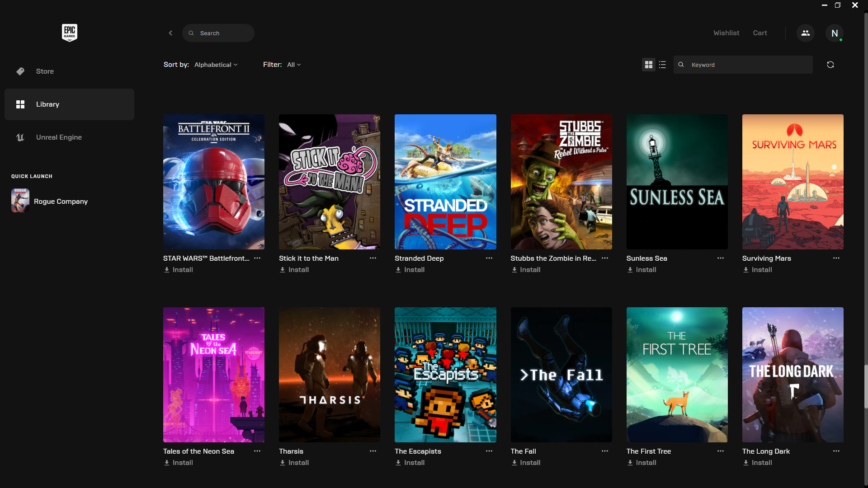Open the Stubbs the Zombie cover art
The image size is (868, 488).
pos(561,182)
